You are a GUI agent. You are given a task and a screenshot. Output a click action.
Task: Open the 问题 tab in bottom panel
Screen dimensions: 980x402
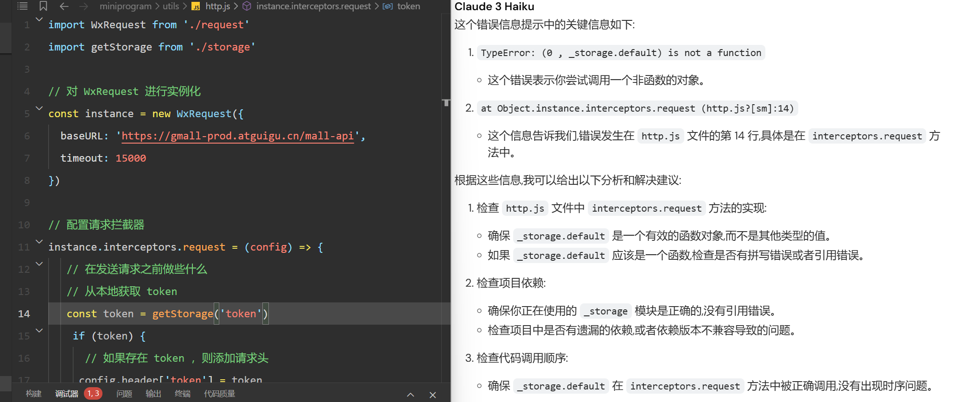click(124, 394)
